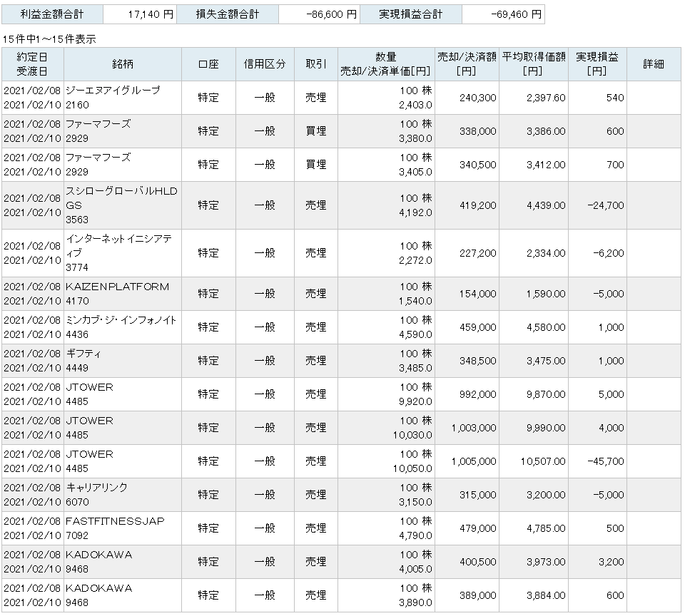Click the 詳細 column header

654,64
